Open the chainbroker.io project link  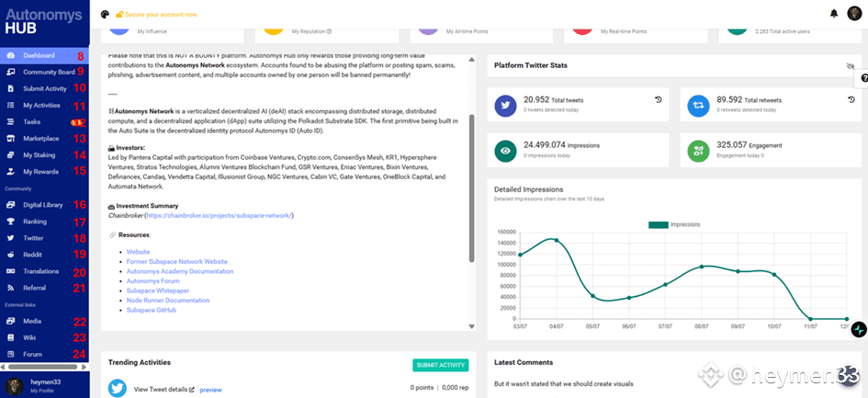pyautogui.click(x=220, y=216)
